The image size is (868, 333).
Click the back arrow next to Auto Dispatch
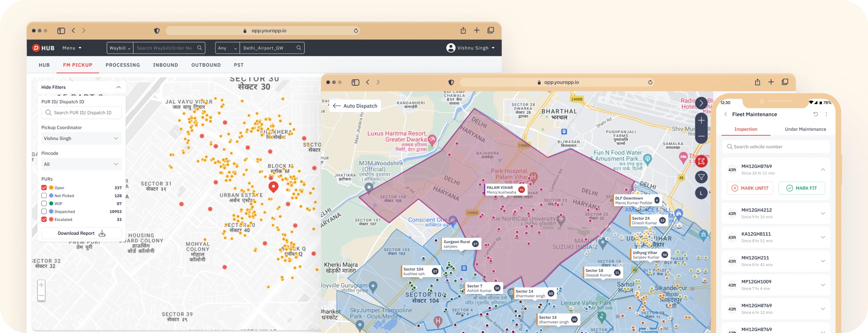point(337,106)
